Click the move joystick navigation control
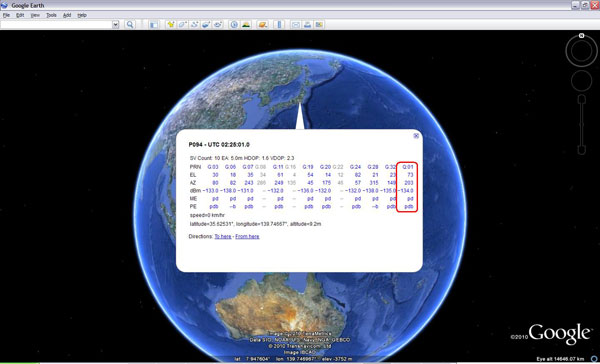This screenshot has height=364, width=600. (x=581, y=81)
